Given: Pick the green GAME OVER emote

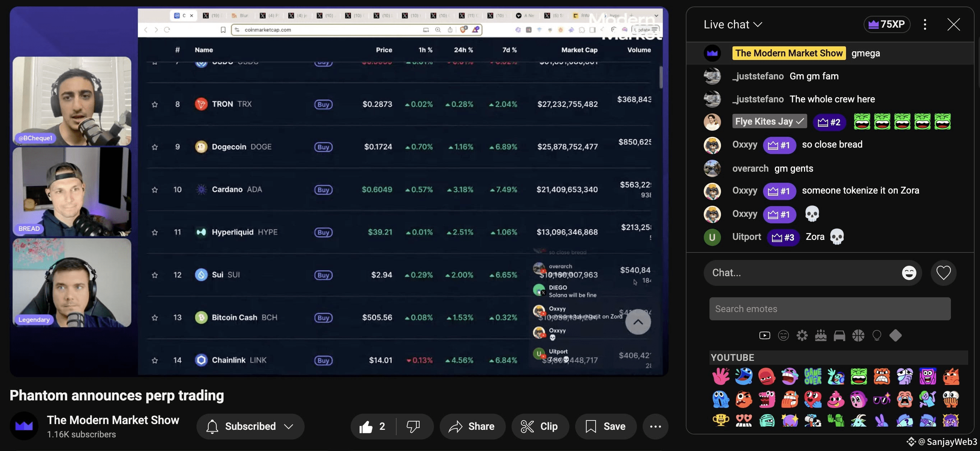Looking at the screenshot, I should pos(813,376).
